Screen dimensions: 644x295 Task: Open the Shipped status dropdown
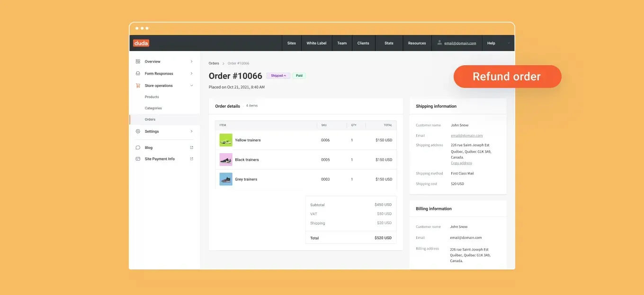click(278, 76)
